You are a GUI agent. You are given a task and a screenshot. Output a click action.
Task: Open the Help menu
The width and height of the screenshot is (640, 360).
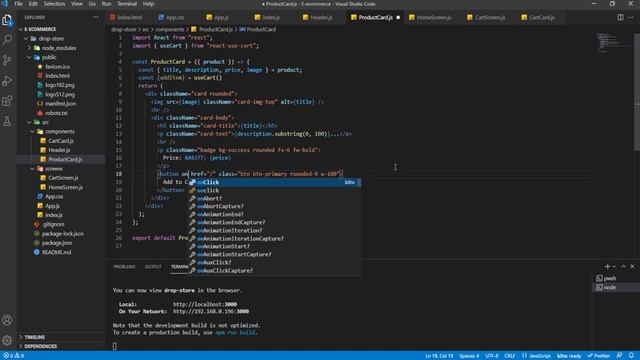149,4
